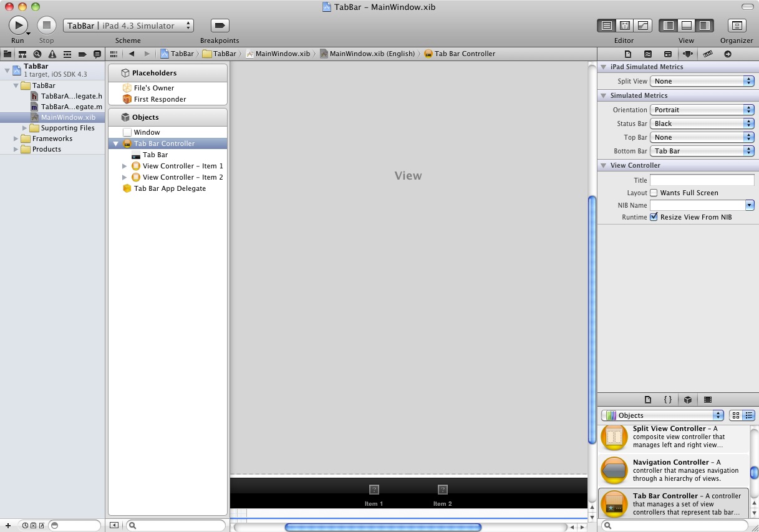Toggle the Breakpoints button
The width and height of the screenshot is (759, 532).
click(220, 26)
